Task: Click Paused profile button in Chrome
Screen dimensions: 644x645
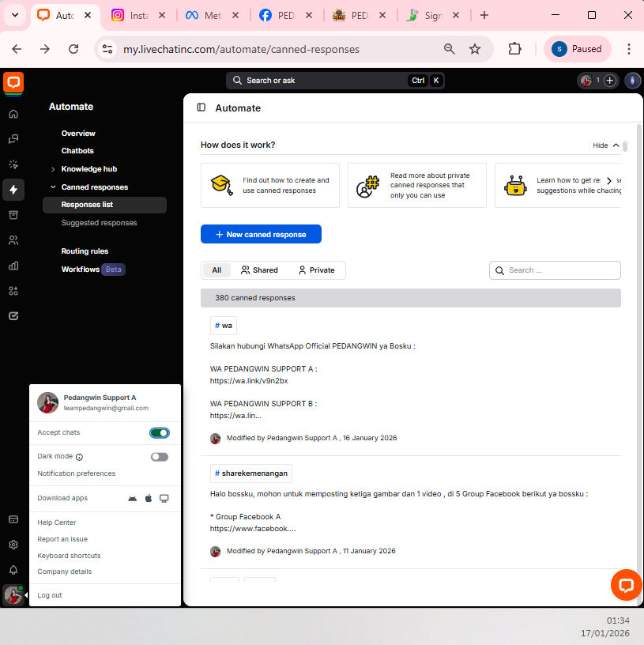Action: (x=578, y=49)
